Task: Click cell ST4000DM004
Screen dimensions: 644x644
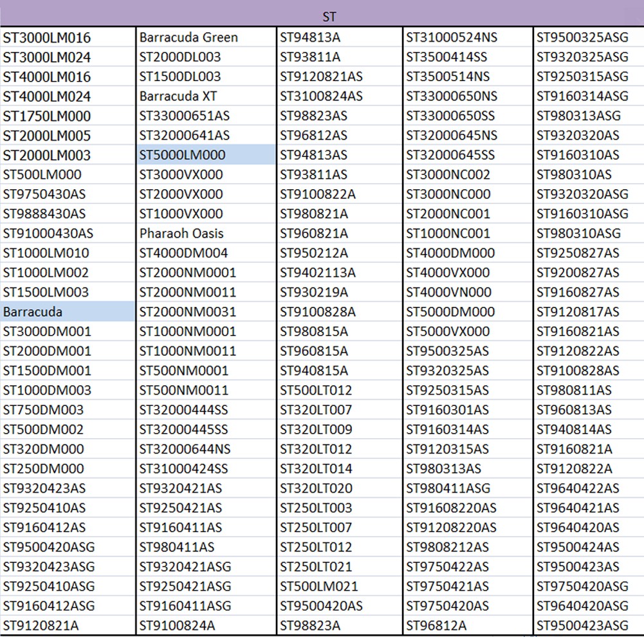Action: [x=206, y=253]
